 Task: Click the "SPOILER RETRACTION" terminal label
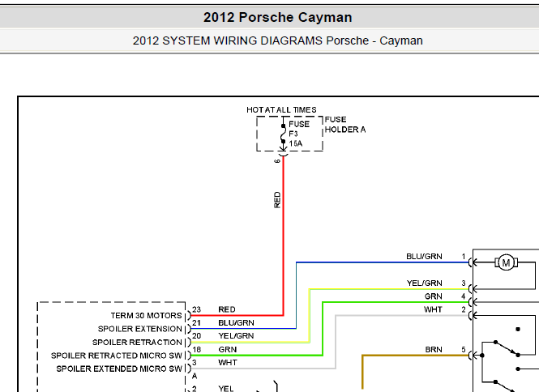click(137, 342)
